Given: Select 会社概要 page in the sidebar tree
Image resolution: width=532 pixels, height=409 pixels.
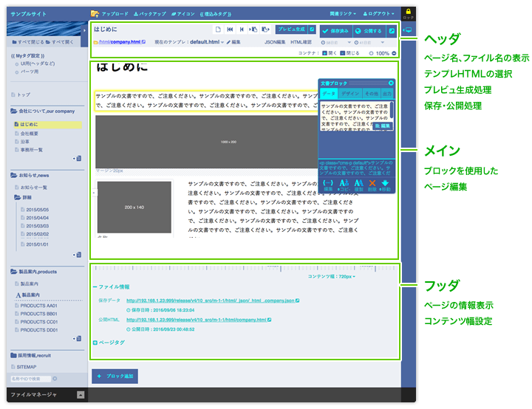Looking at the screenshot, I should pyautogui.click(x=30, y=133).
